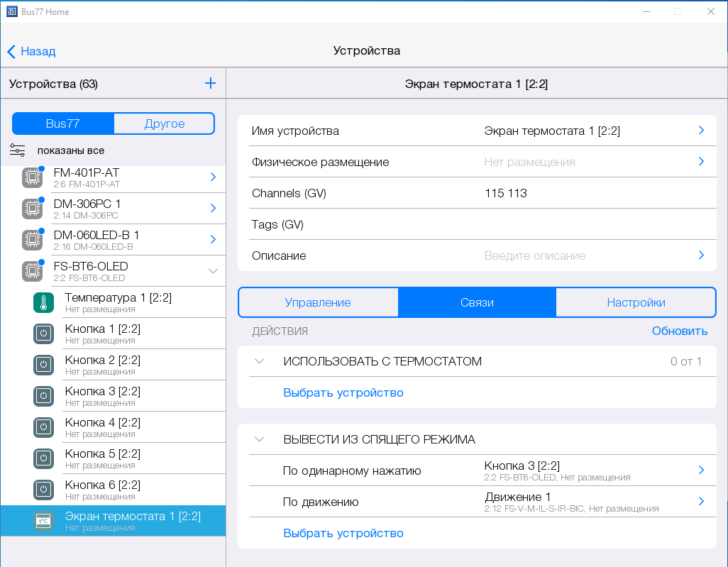Collapse the ИСПОЛЬЗОВАТЬ С ТЕРМОСТАТОМ section
This screenshot has height=567, width=728.
(260, 361)
